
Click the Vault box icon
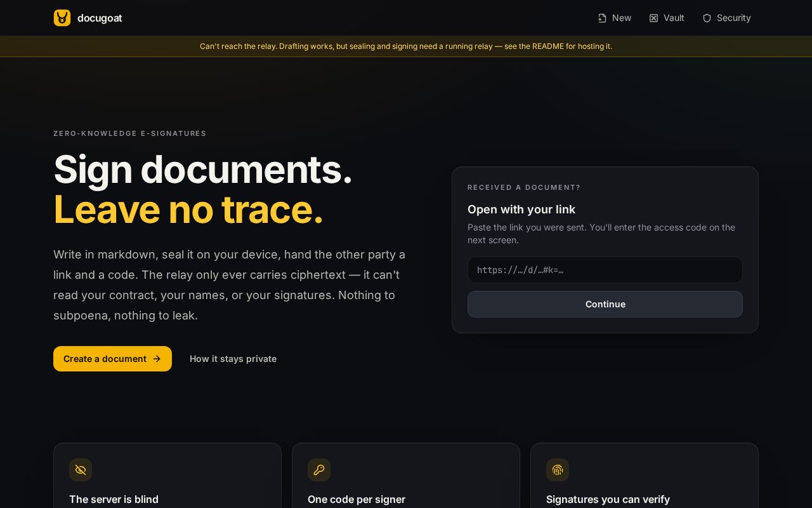[x=653, y=18]
